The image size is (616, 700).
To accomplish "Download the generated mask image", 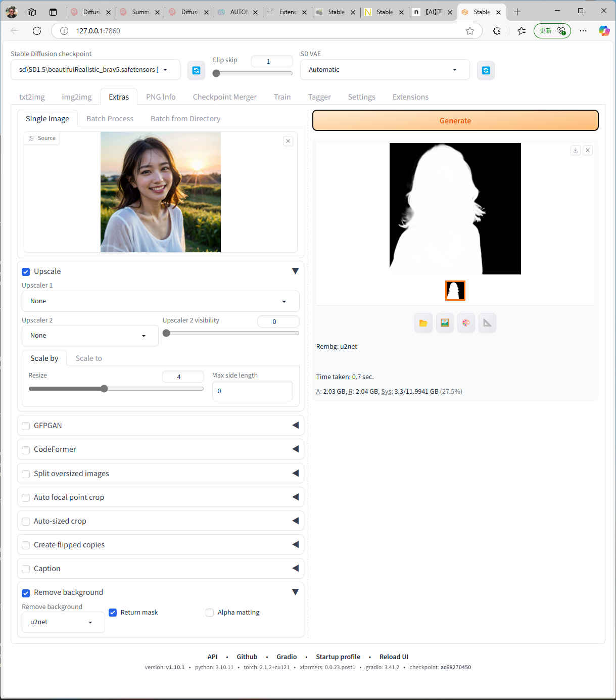I will (x=575, y=150).
